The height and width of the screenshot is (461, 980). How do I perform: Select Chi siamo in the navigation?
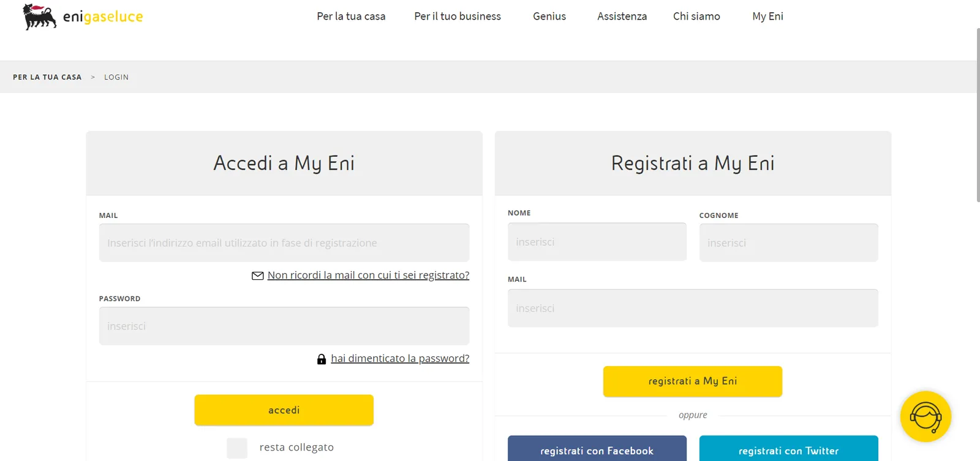696,17
